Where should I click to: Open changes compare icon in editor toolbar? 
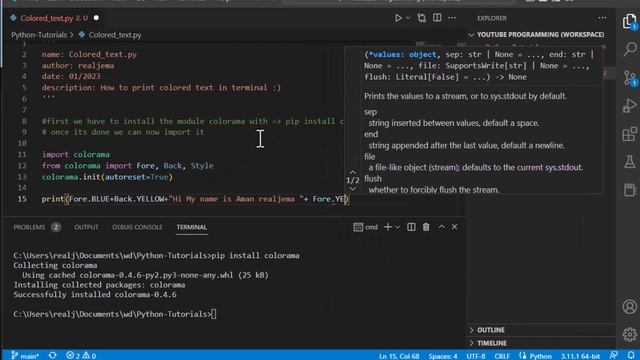422,18
